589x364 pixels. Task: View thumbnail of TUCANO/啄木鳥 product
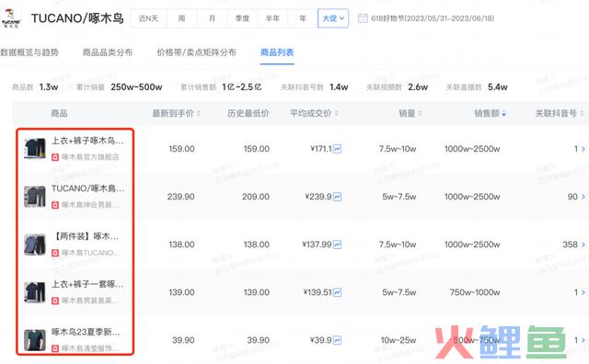tap(35, 197)
